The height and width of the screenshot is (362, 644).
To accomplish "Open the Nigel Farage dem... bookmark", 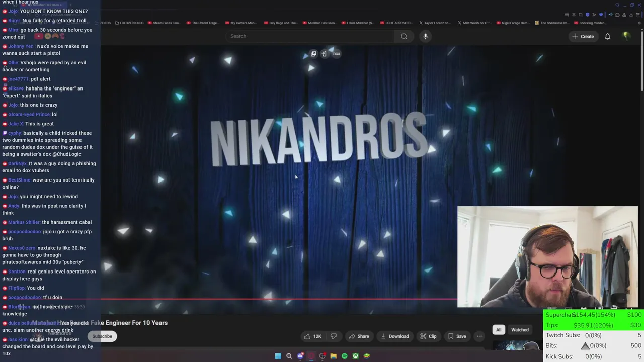I will pyautogui.click(x=513, y=23).
